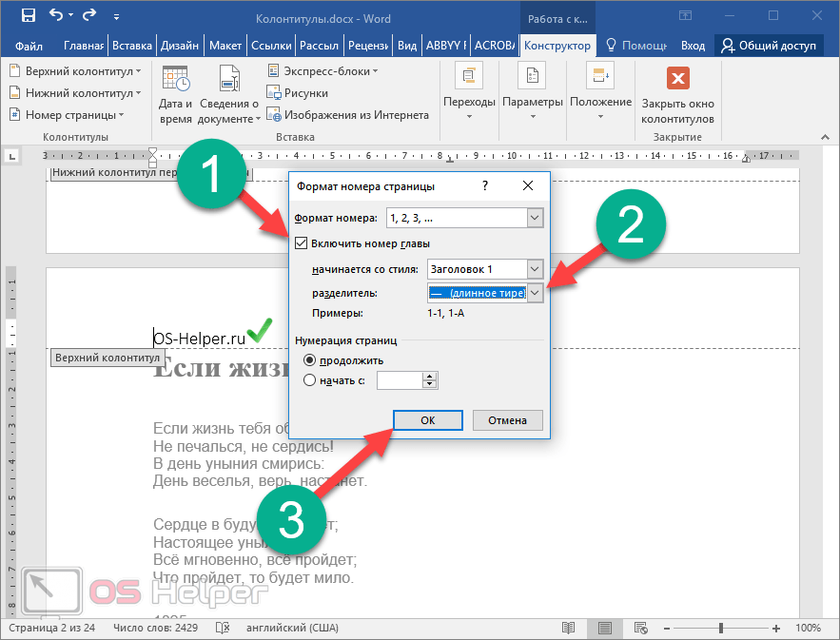Viewport: 840px width, 640px height.
Task: Select the Start at radio button
Action: click(x=309, y=380)
